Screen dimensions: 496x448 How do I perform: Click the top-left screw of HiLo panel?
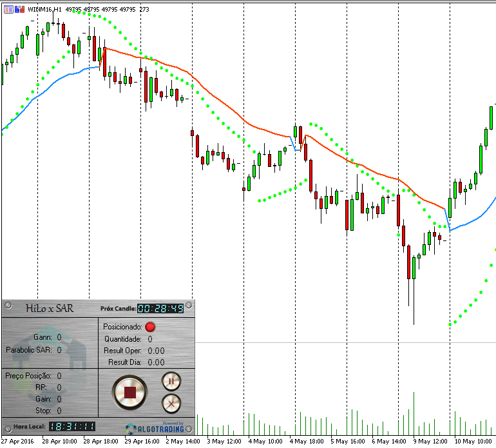tap(8, 305)
